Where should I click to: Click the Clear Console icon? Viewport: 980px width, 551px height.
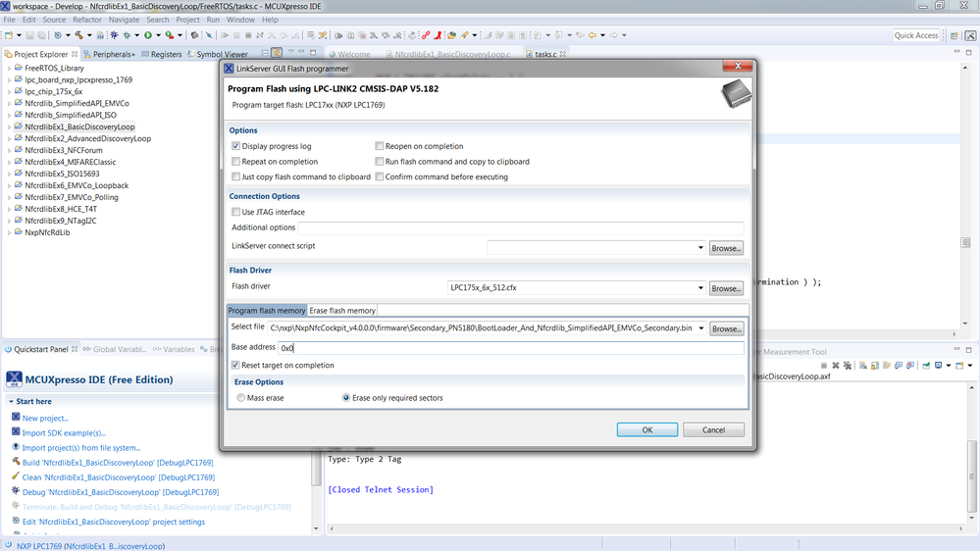(863, 366)
